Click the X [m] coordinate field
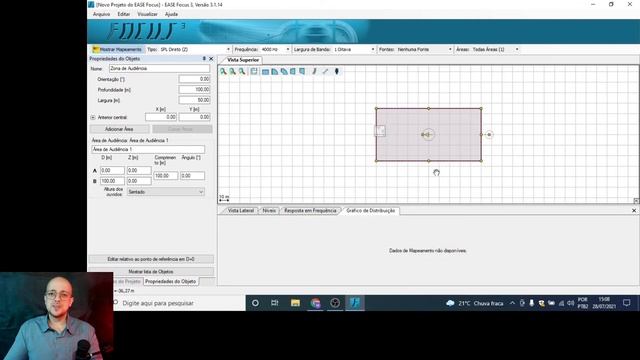 161,117
